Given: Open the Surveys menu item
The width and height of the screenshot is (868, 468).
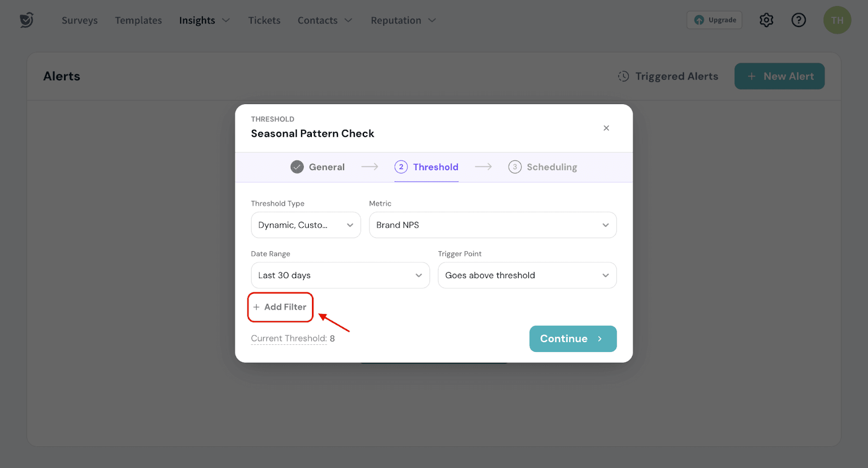Looking at the screenshot, I should point(80,21).
